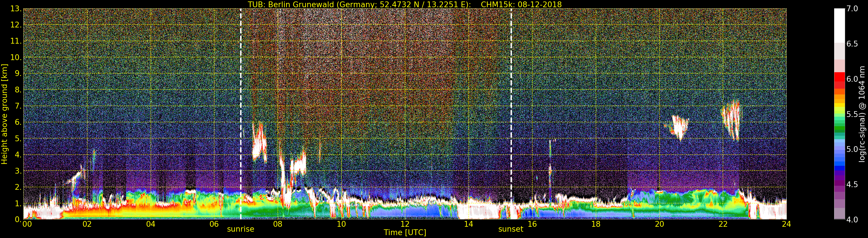
Task: Click the cloud patch between 20 and 21 UTC
Action: [x=679, y=126]
